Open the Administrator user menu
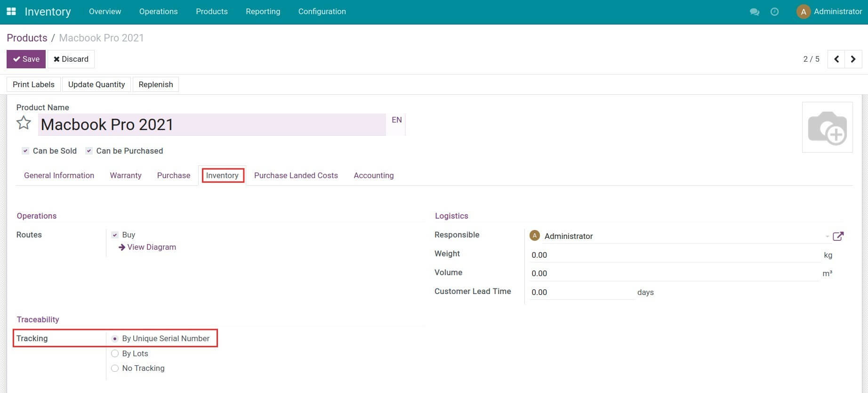The image size is (868, 393). point(829,11)
